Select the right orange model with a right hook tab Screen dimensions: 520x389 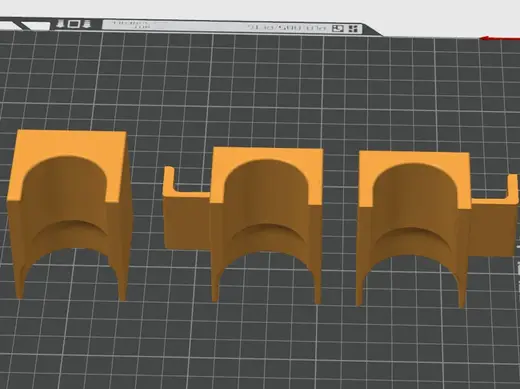[x=437, y=228]
